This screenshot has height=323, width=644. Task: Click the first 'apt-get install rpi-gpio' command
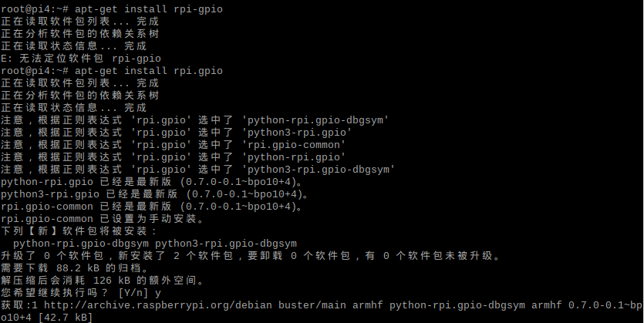coord(149,9)
